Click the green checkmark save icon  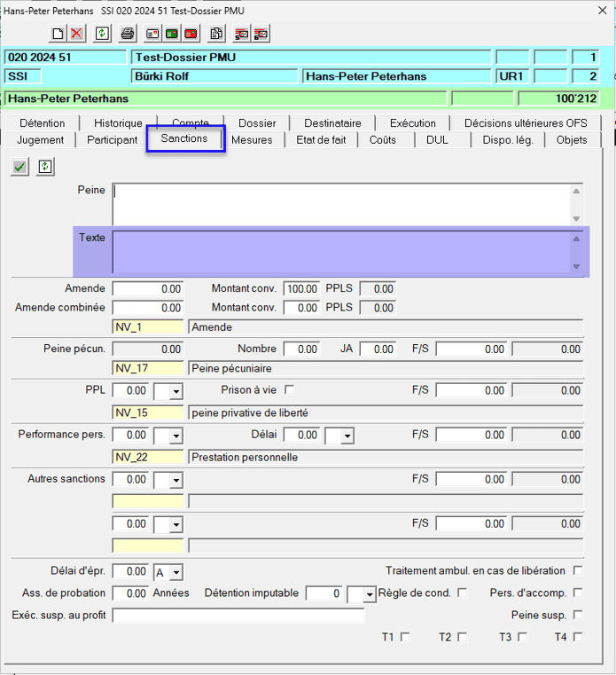[19, 167]
